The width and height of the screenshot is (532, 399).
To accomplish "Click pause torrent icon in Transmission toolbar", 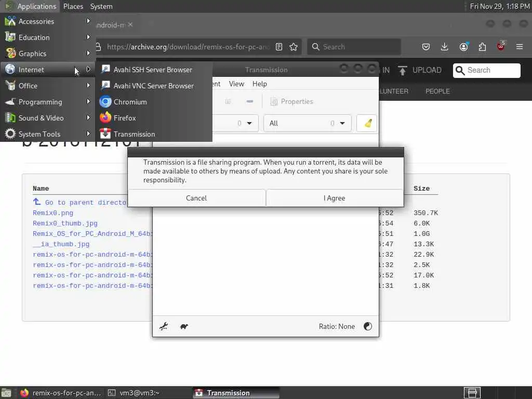I will 228,101.
